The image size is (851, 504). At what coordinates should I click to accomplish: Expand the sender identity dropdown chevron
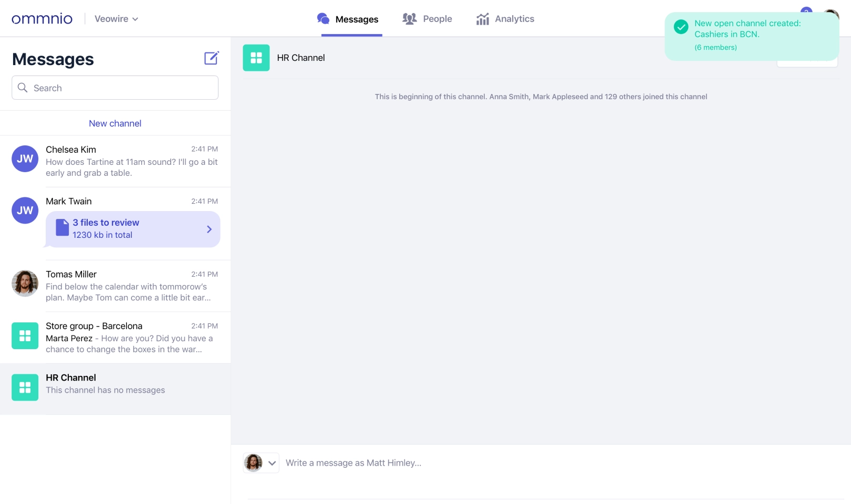[272, 463]
